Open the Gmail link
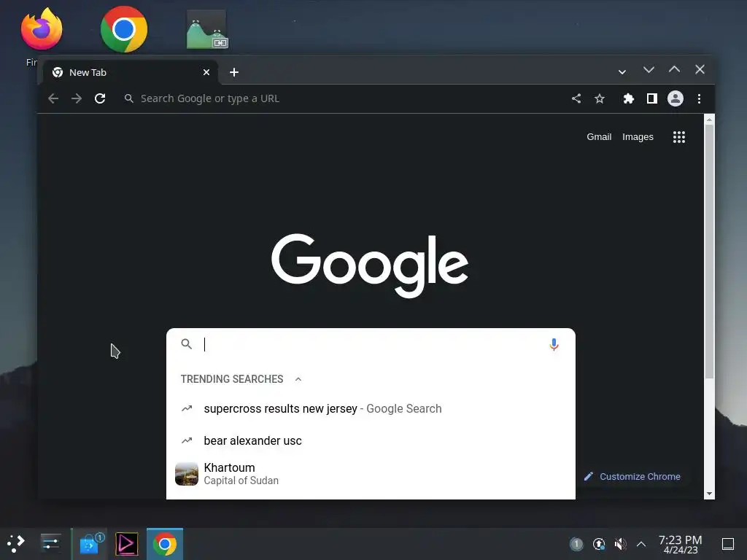The image size is (747, 560). 599,137
